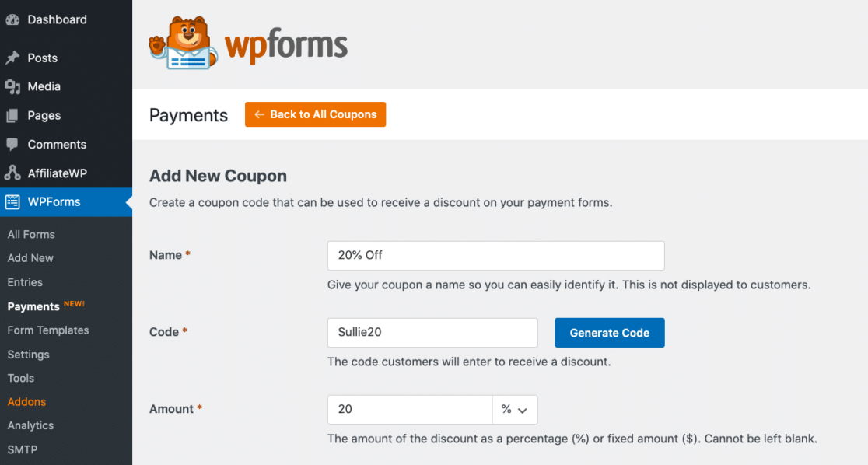Click the Pages document icon
The image size is (868, 465).
point(12,115)
